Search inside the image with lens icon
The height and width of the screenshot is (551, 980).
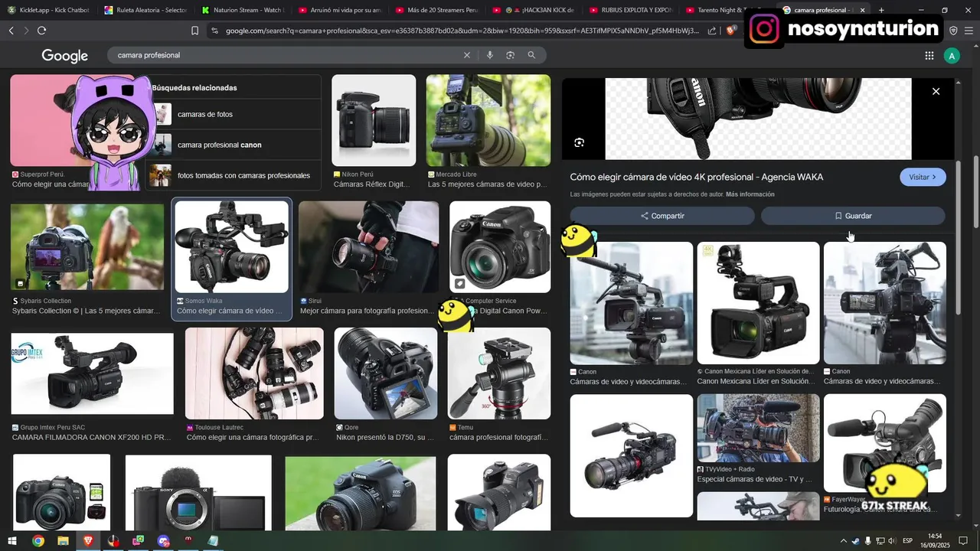click(580, 142)
